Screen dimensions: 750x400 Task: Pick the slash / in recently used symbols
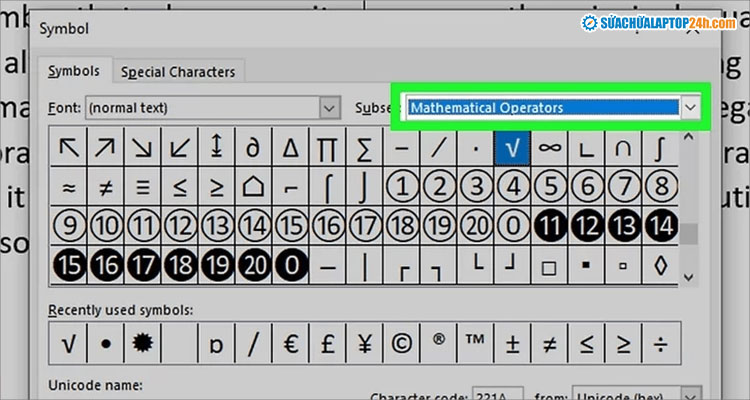coord(254,344)
